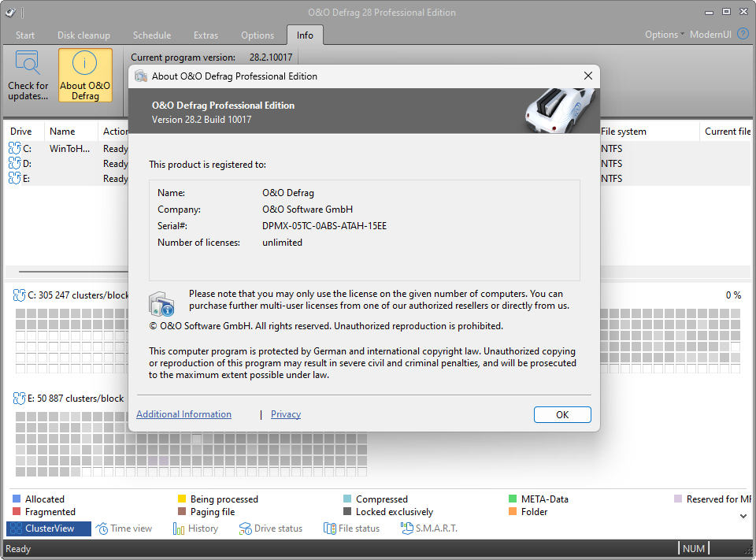756x560 pixels.
Task: Click the Time view clock icon
Action: pos(102,528)
